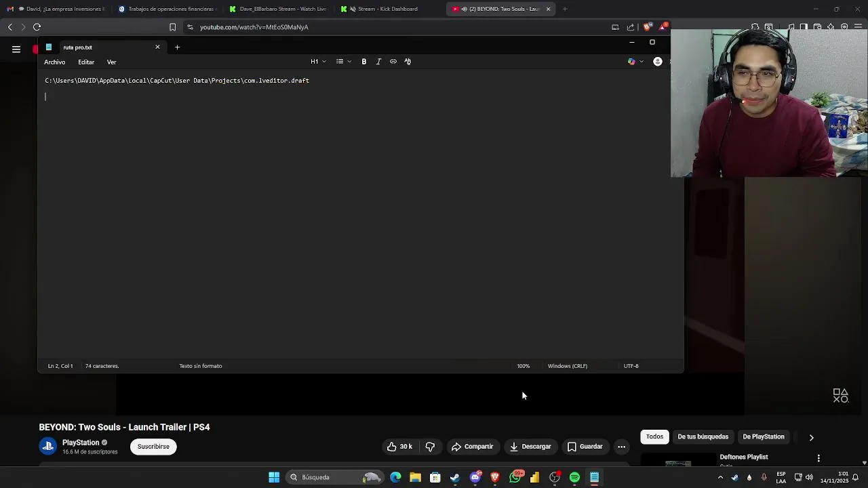The height and width of the screenshot is (488, 868).
Task: Select the De tus búsquedas chip
Action: [703, 437]
